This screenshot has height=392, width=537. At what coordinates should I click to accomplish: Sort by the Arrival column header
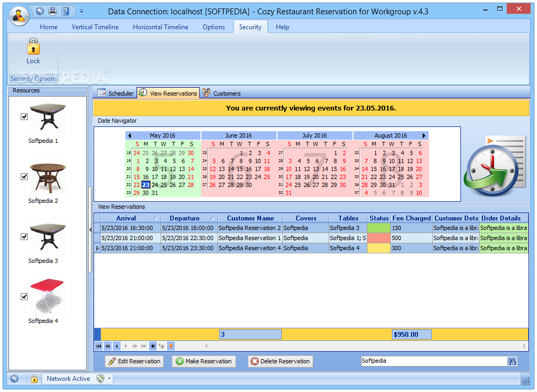[x=130, y=218]
